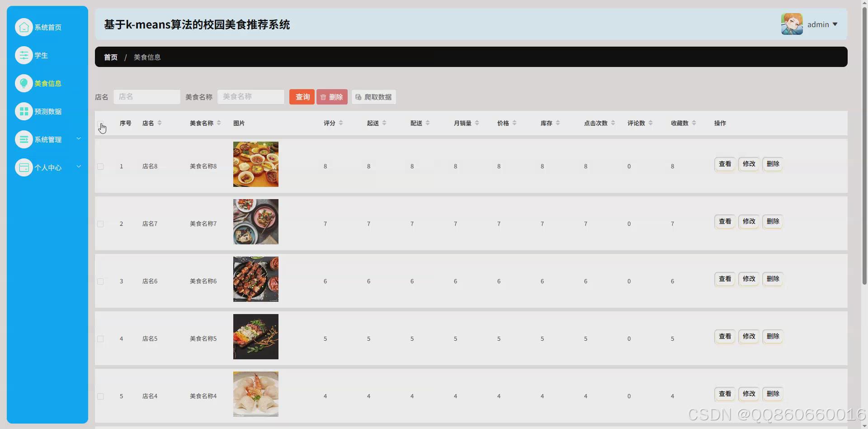Open 预测数据 menu item
The height and width of the screenshot is (429, 868).
coord(47,111)
